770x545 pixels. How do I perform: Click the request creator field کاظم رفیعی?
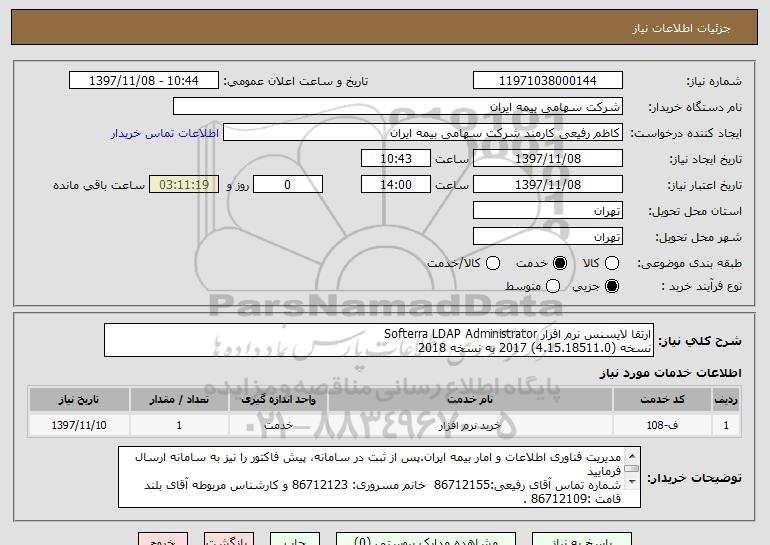pyautogui.click(x=423, y=133)
